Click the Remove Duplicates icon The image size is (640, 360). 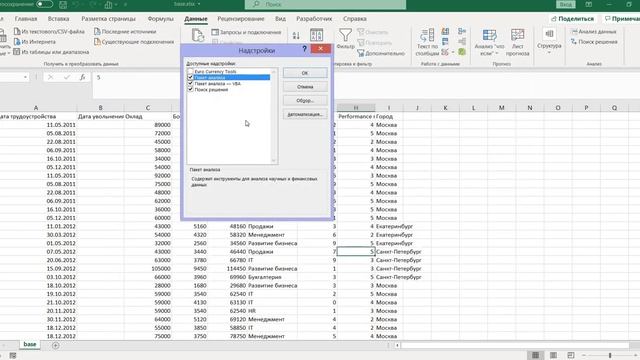click(445, 42)
